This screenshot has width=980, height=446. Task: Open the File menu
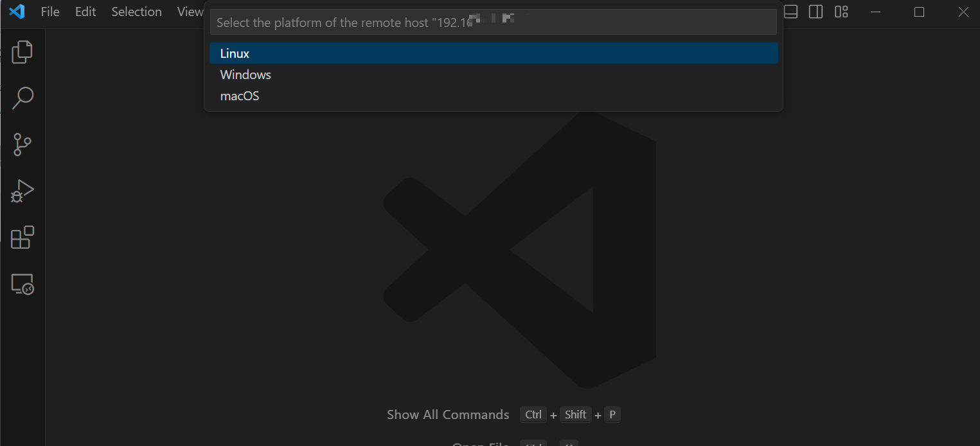click(x=50, y=12)
